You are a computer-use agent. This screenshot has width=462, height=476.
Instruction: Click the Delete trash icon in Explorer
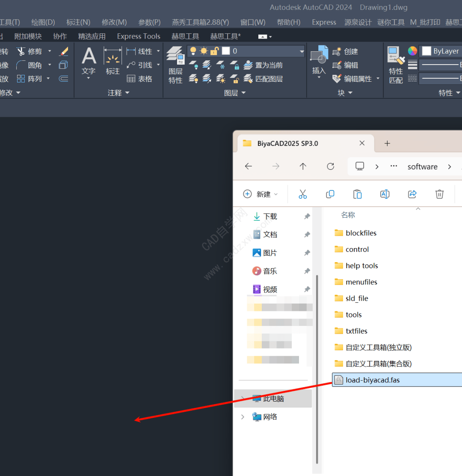click(439, 194)
